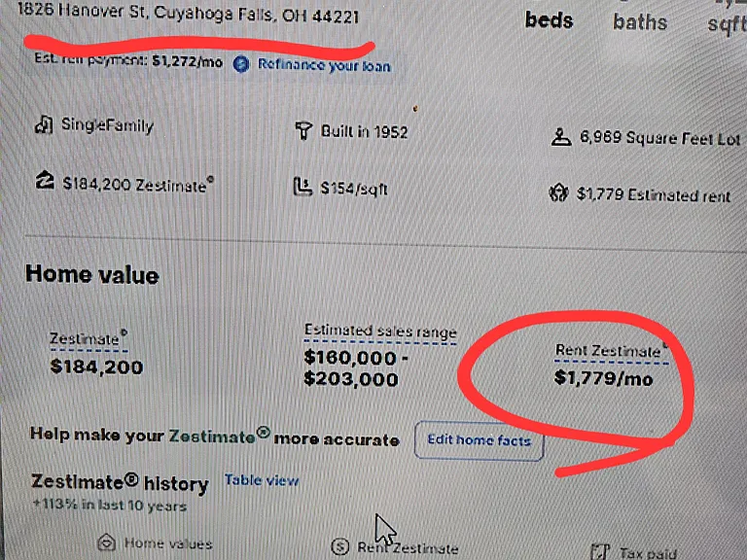Click the Zestimate house icon beside $184,200

[x=45, y=181]
